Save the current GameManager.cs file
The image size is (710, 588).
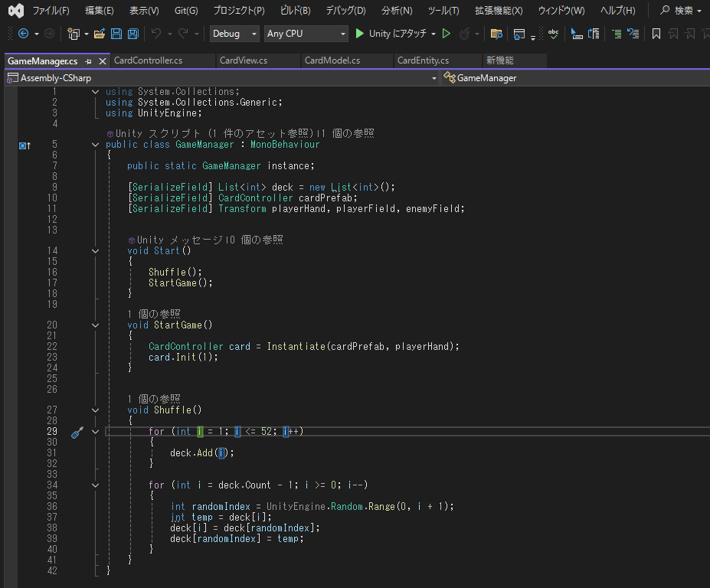coord(115,33)
